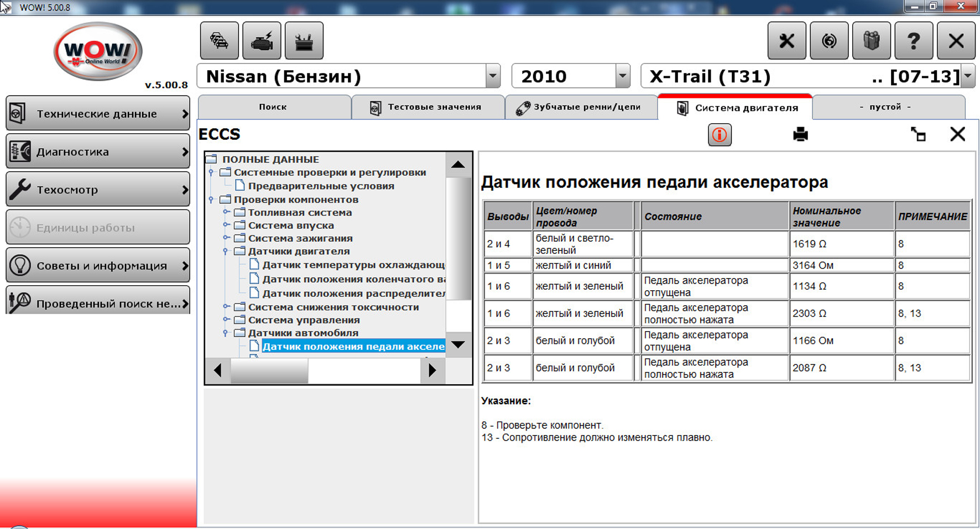The image size is (980, 529).
Task: Switch to Зубчатые ремни/цепи tab
Action: click(581, 107)
